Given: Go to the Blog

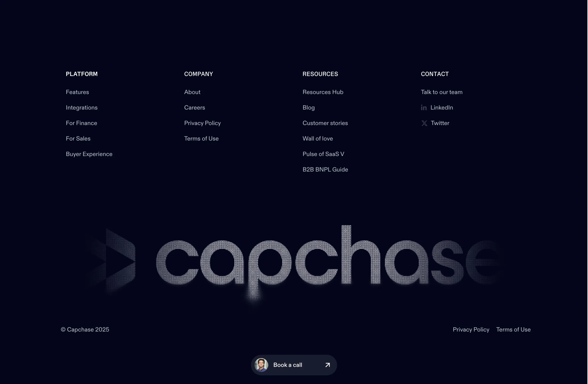Looking at the screenshot, I should pyautogui.click(x=308, y=108).
